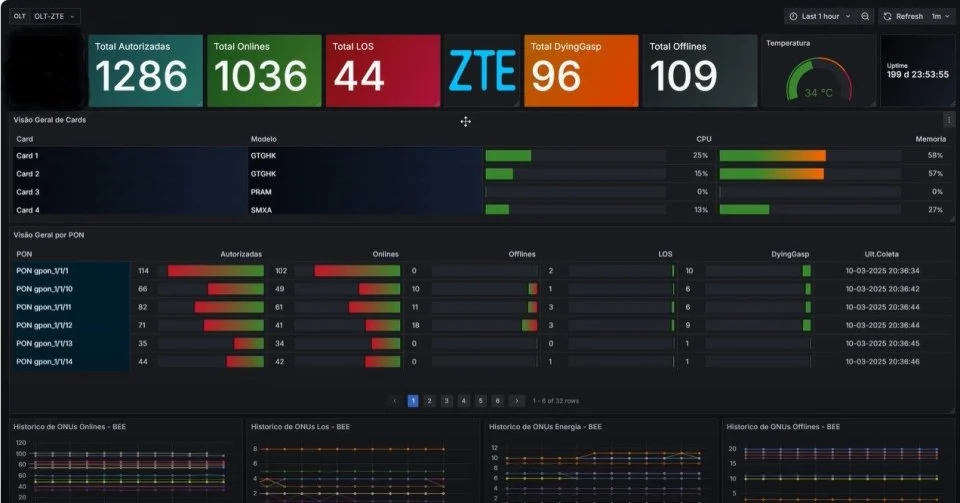Click the Temperatura gauge showing 34 °C

(x=819, y=80)
